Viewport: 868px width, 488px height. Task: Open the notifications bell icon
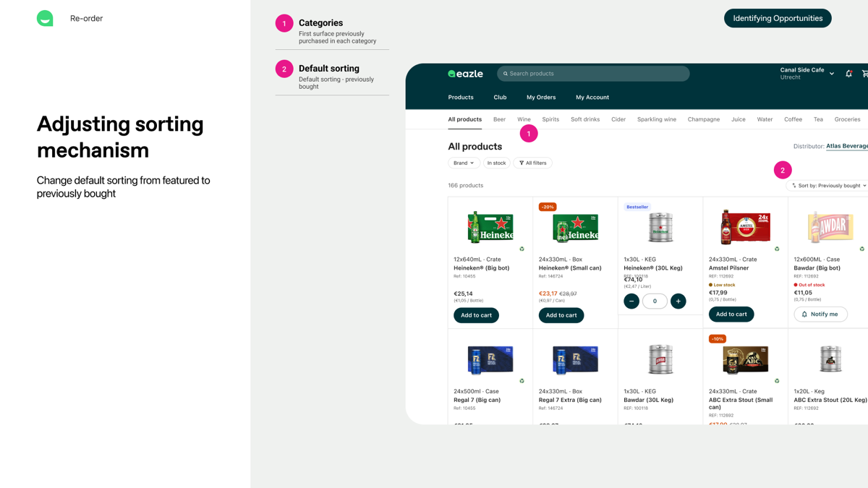849,74
